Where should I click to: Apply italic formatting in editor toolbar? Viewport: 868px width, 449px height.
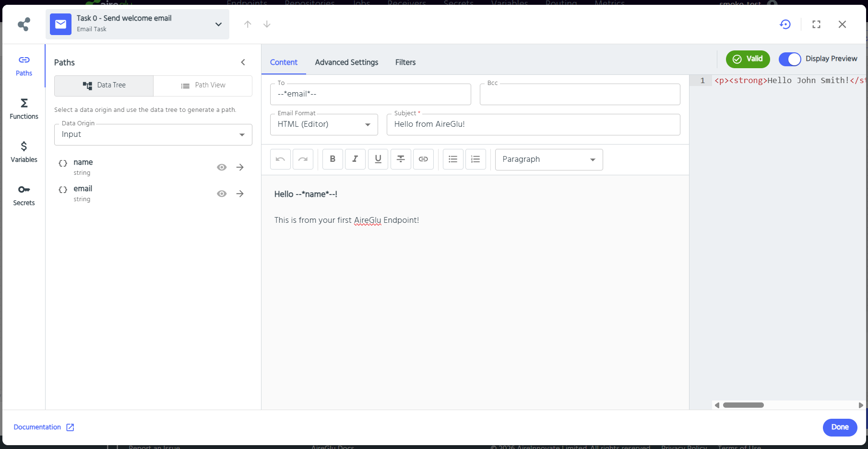pos(355,159)
